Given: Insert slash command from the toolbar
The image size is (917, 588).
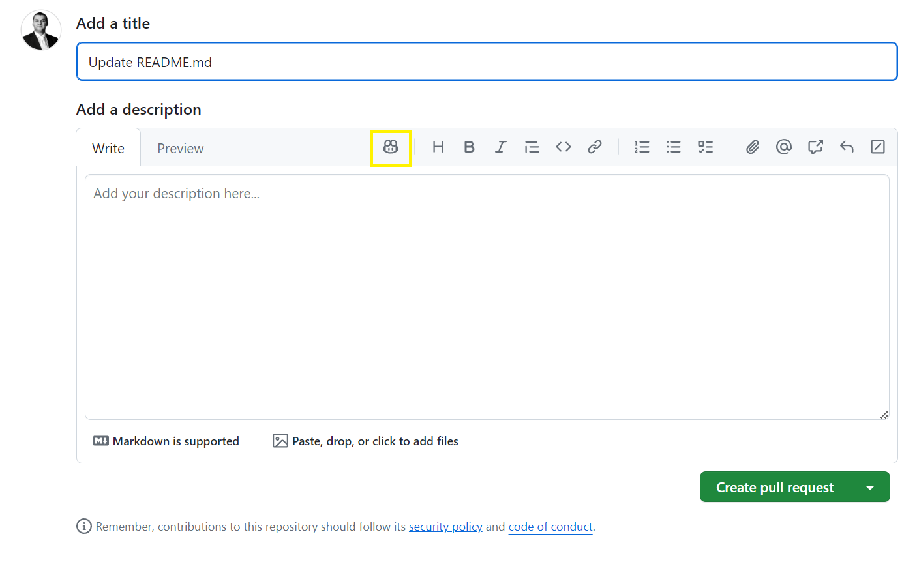Looking at the screenshot, I should [x=878, y=147].
